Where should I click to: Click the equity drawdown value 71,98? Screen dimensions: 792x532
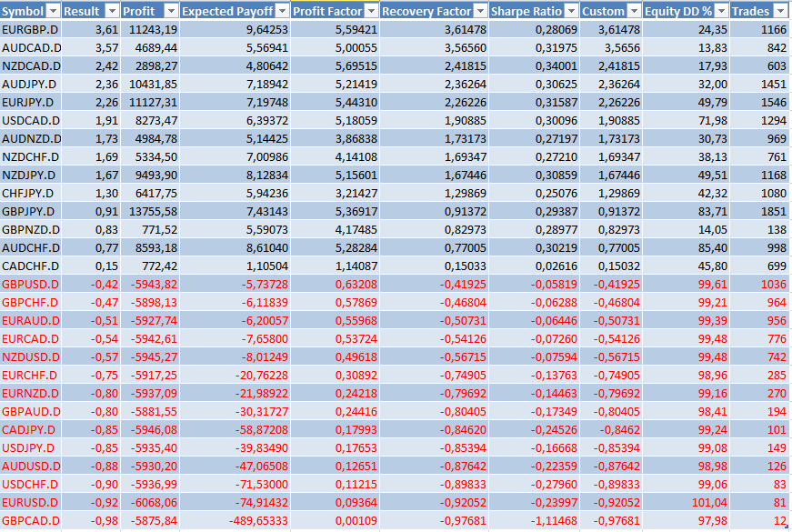coord(713,121)
